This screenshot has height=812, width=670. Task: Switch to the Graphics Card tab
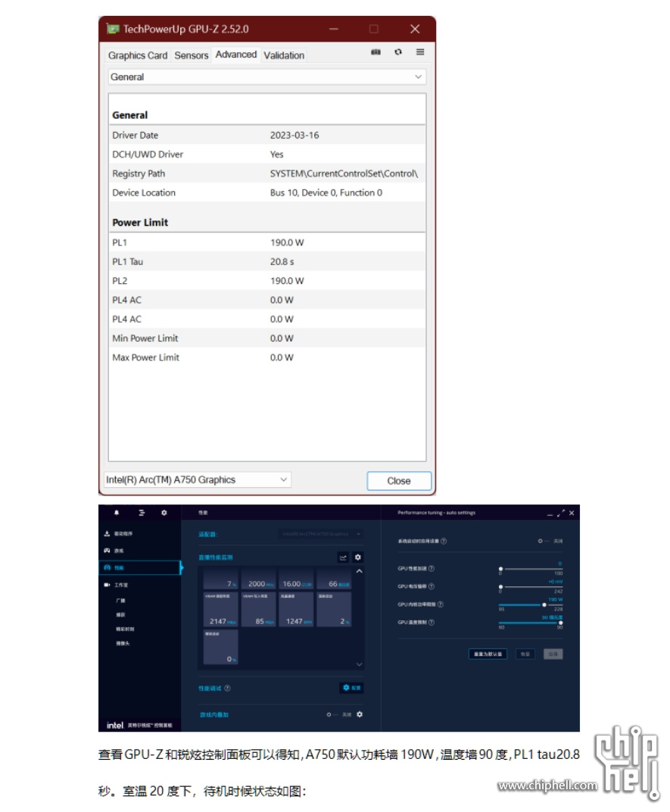coord(138,55)
